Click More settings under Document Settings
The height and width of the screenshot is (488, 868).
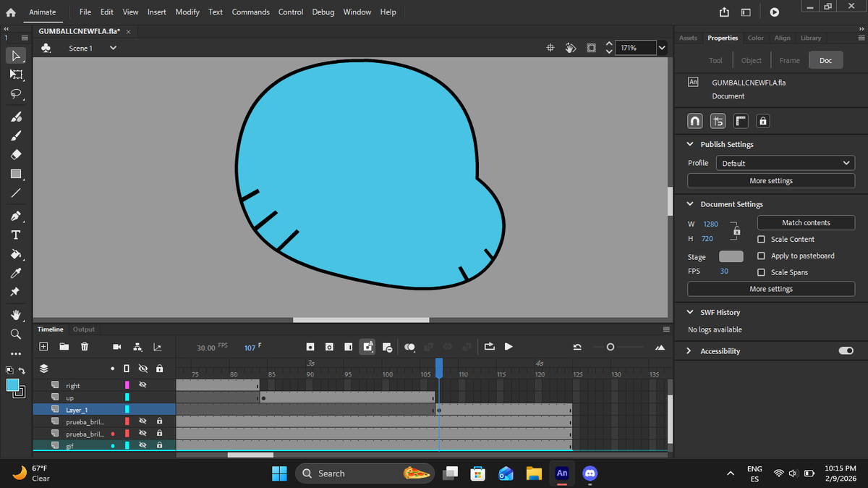pos(771,289)
